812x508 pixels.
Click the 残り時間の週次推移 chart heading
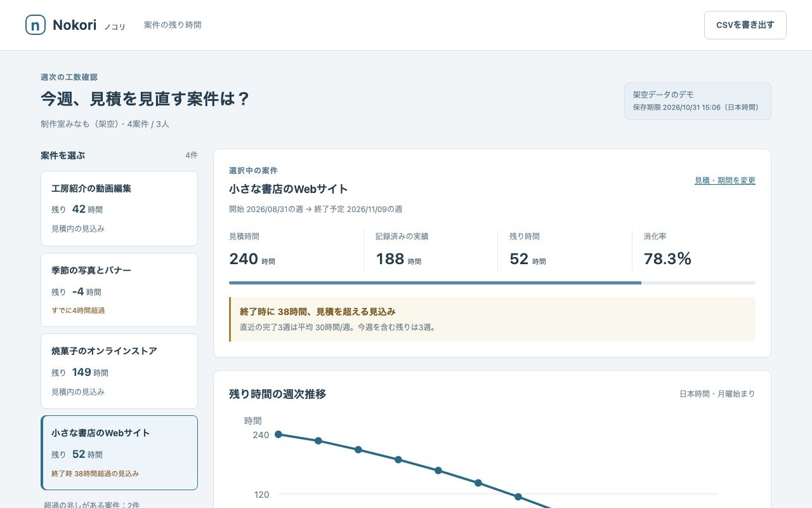tap(278, 394)
